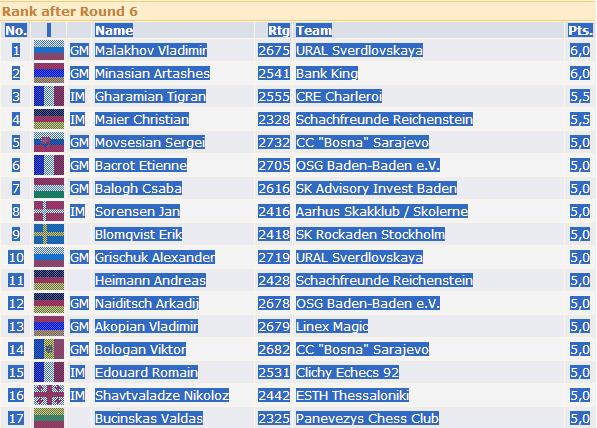Select the Name column header
Image resolution: width=597 pixels, height=428 pixels.
click(x=114, y=30)
